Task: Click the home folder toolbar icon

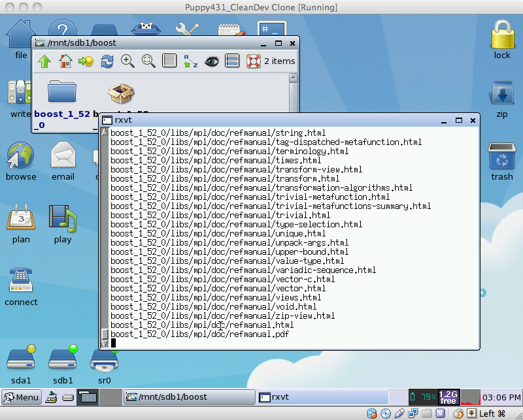Action: 65,61
